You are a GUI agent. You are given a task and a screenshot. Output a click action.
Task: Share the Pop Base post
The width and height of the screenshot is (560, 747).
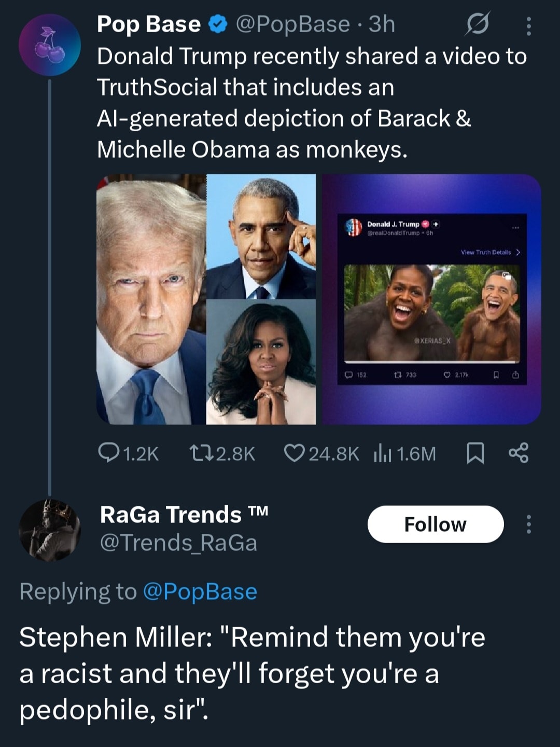point(519,453)
